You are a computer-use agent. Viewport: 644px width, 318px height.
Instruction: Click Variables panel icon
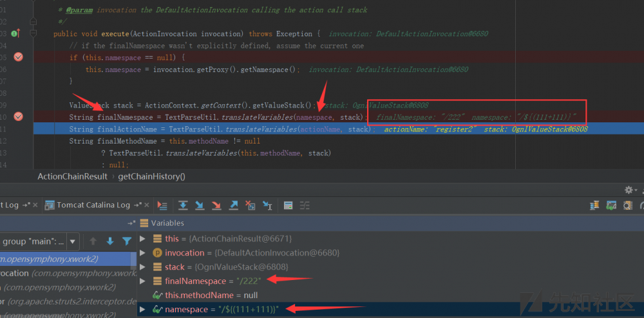(x=144, y=223)
